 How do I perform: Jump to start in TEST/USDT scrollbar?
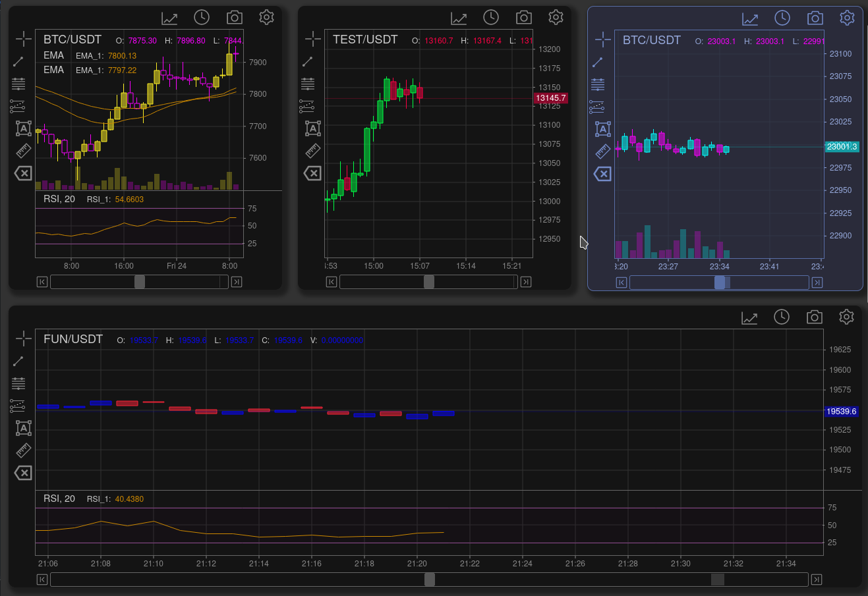tap(332, 282)
